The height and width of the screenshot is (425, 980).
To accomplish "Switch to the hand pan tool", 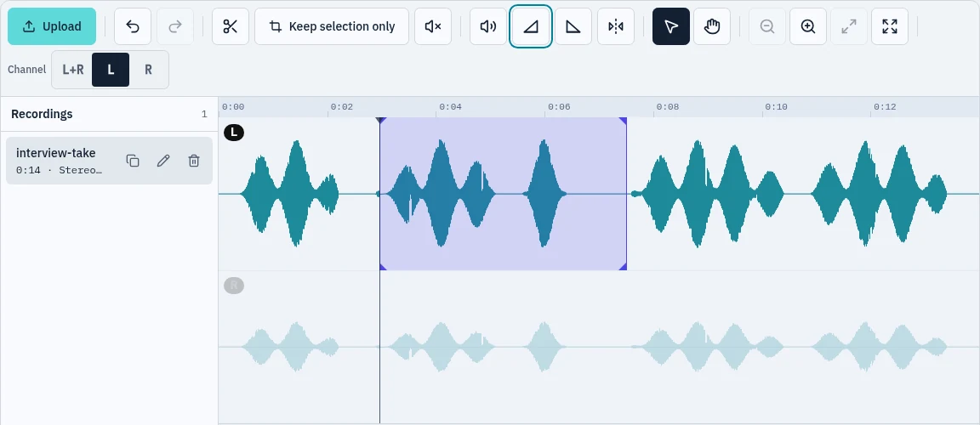I will (x=712, y=26).
